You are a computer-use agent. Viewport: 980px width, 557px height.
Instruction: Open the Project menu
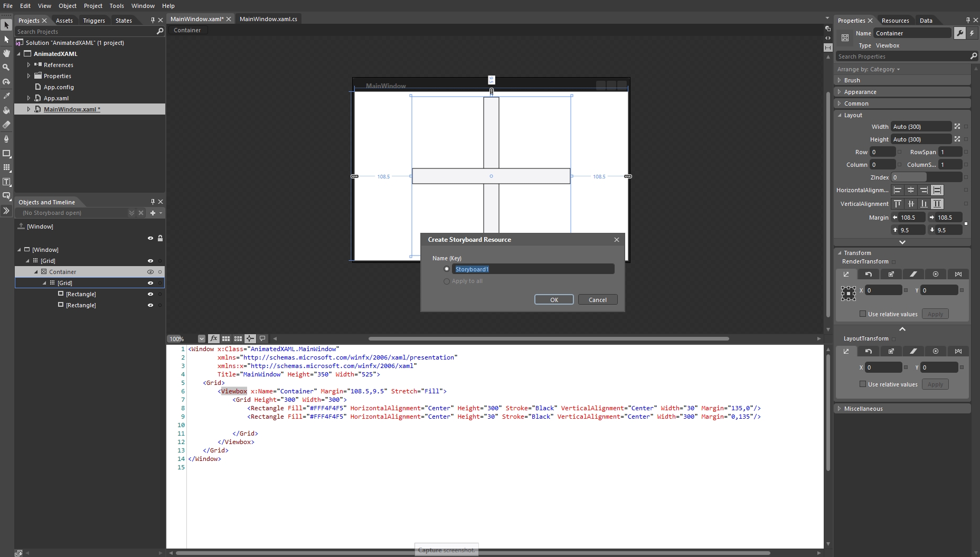tap(93, 6)
